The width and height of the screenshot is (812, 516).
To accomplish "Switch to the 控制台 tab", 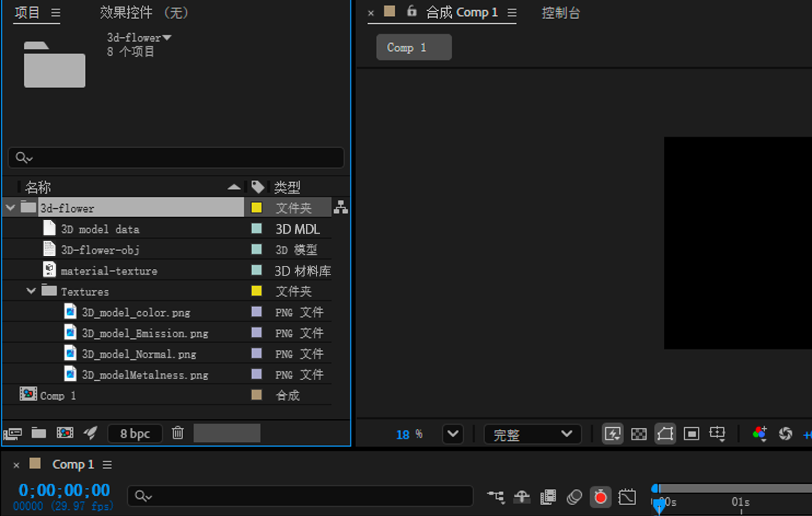I will pyautogui.click(x=560, y=13).
